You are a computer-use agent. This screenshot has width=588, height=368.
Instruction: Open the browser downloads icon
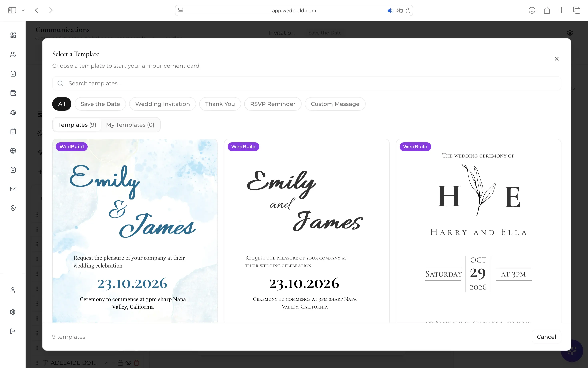pos(532,10)
